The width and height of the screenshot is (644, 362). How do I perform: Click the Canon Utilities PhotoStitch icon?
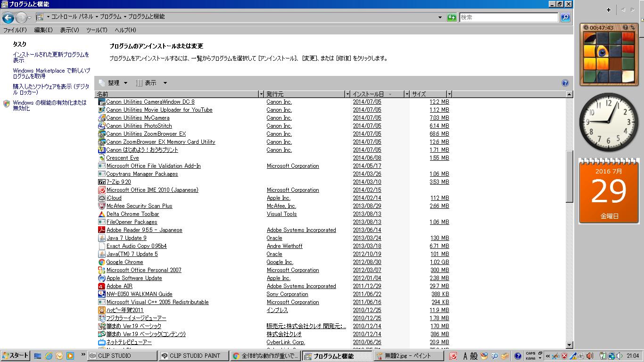[x=101, y=126]
